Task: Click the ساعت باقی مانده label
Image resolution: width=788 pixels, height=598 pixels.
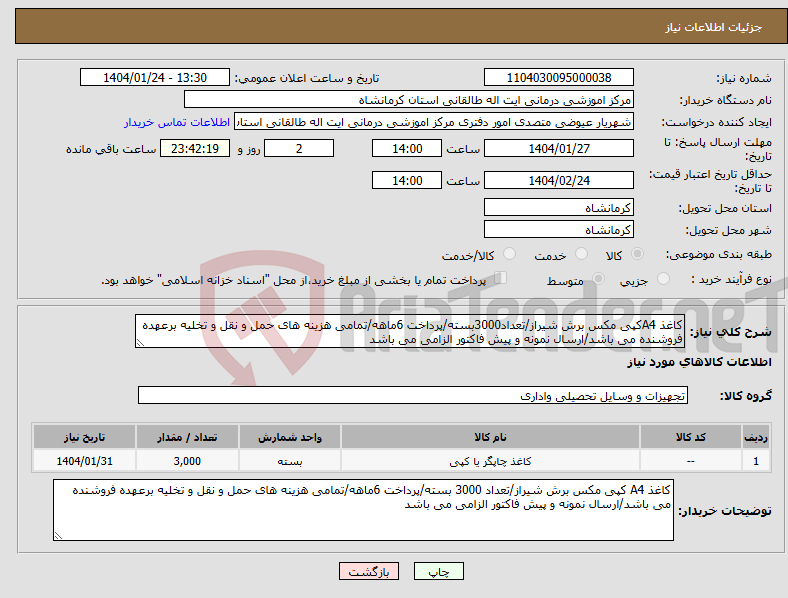Action: click(111, 149)
